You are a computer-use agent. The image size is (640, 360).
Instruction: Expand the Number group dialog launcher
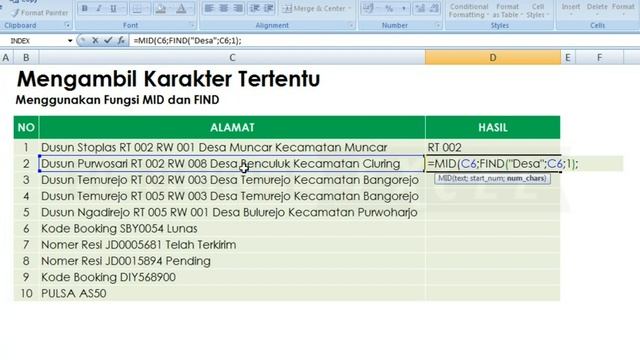[x=438, y=25]
